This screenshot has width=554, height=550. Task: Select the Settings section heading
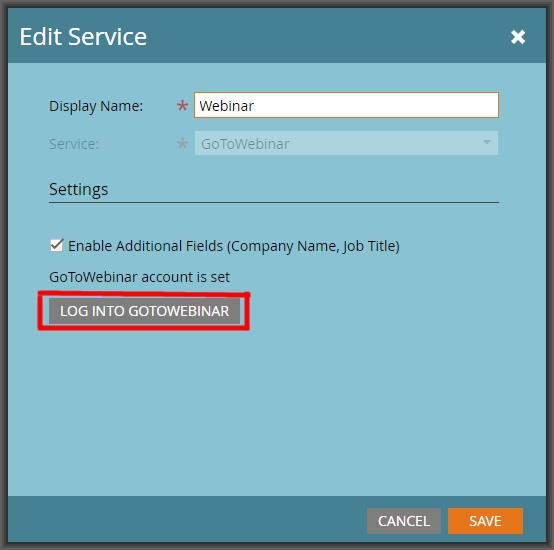click(x=78, y=189)
